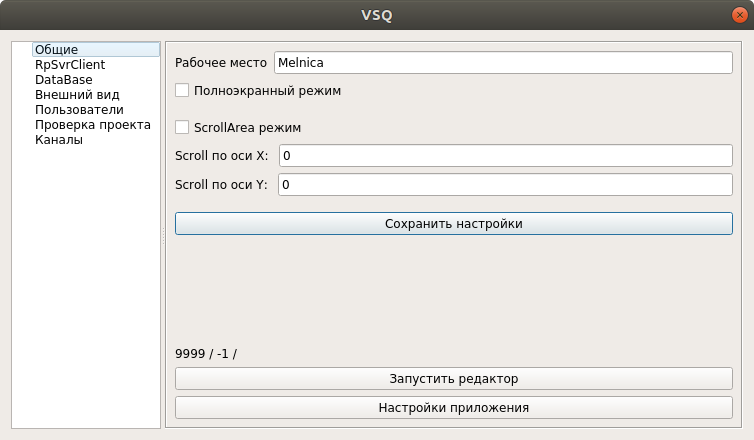Enable Полноэкранный режим checkbox
The width and height of the screenshot is (754, 440).
click(x=182, y=90)
